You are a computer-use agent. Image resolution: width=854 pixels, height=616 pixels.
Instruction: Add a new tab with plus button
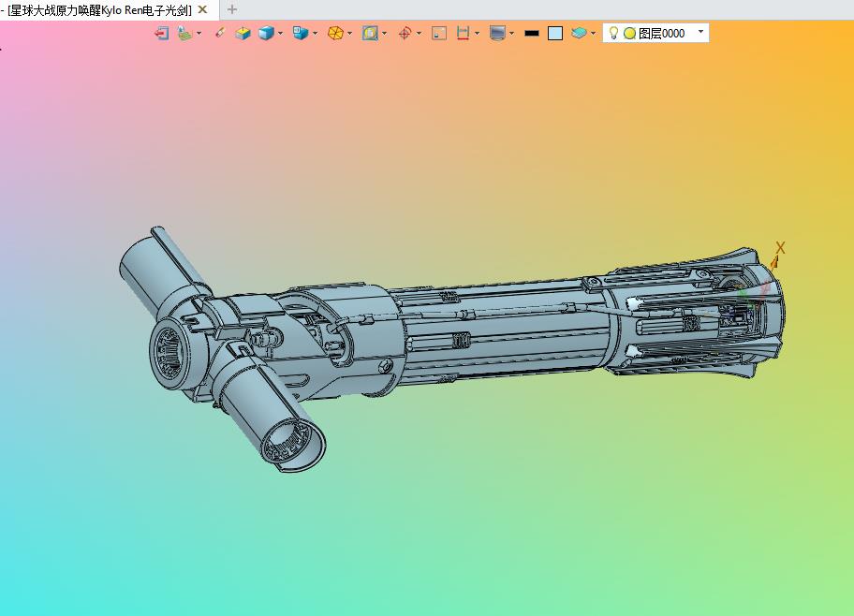pos(232,9)
